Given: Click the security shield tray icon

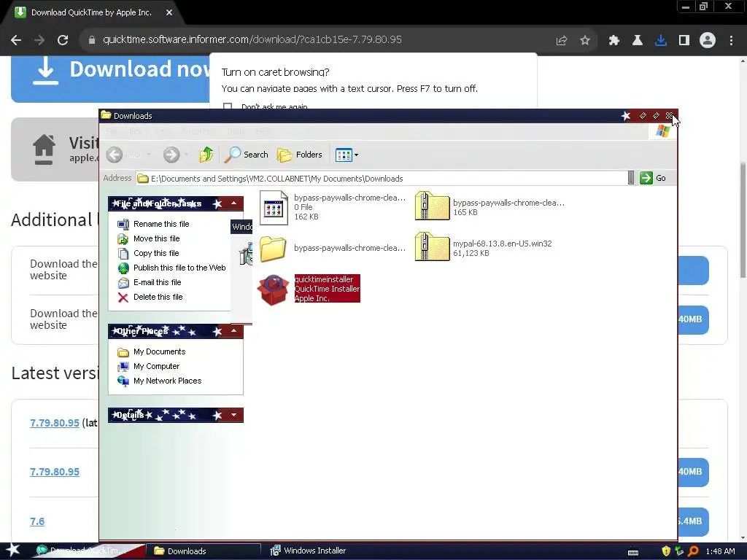Looking at the screenshot, I should (665, 551).
